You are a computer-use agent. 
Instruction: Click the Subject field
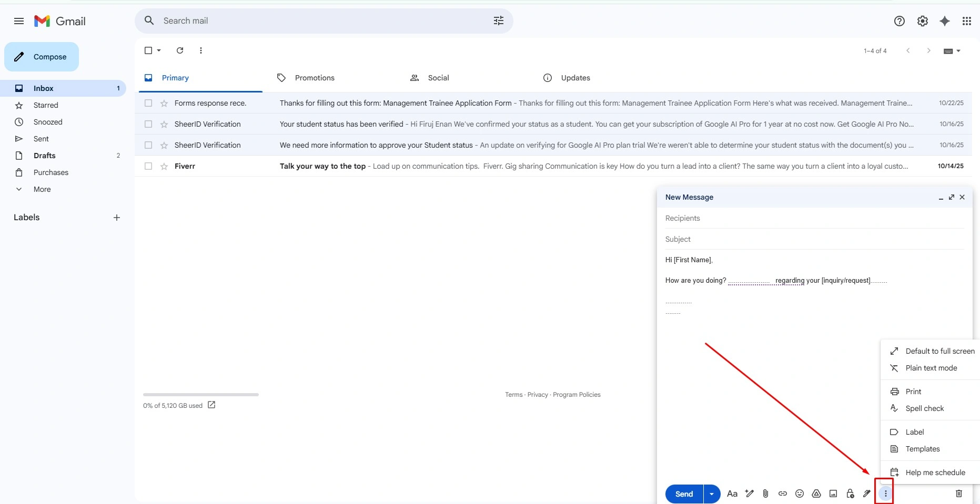coord(814,239)
